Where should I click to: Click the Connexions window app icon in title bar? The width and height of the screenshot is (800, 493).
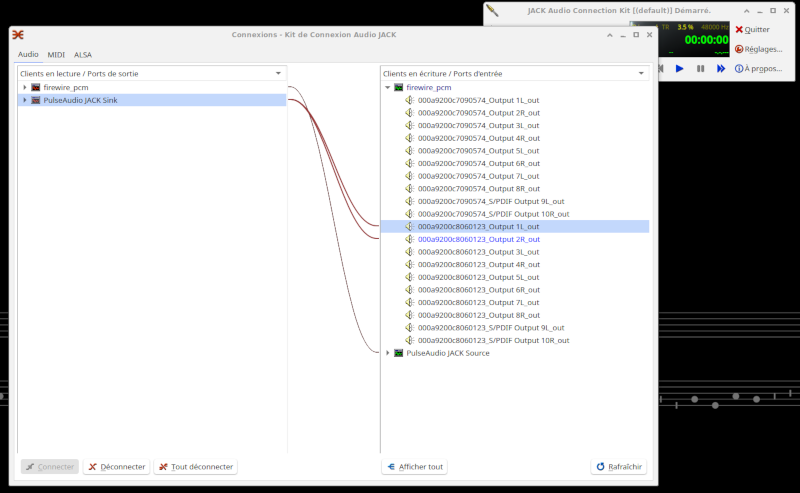18,35
